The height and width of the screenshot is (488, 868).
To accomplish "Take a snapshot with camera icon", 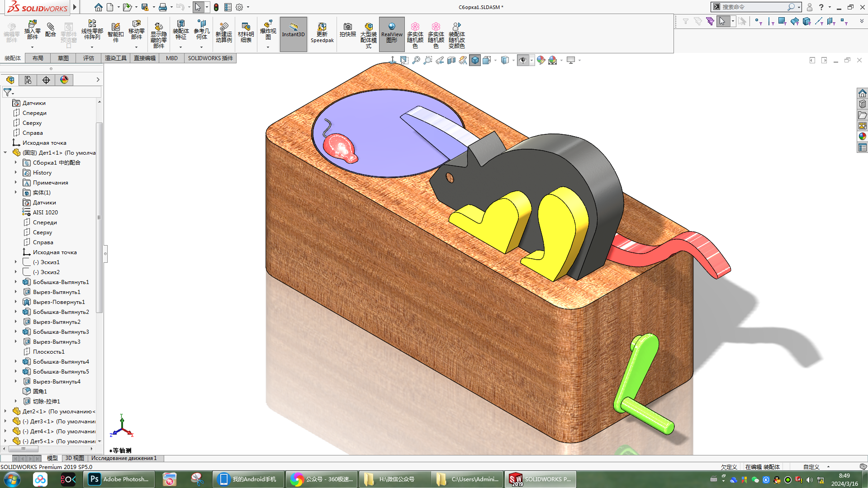I will pos(347,30).
